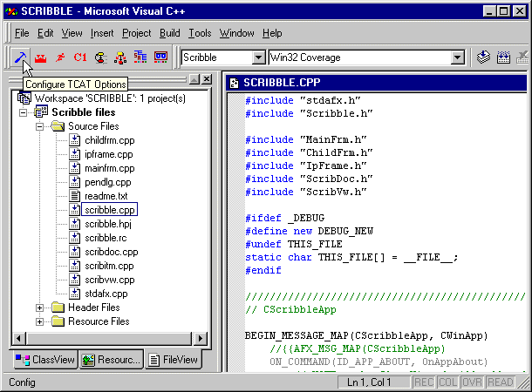
Task: Close the Workspace panel with its X button
Action: (x=206, y=79)
